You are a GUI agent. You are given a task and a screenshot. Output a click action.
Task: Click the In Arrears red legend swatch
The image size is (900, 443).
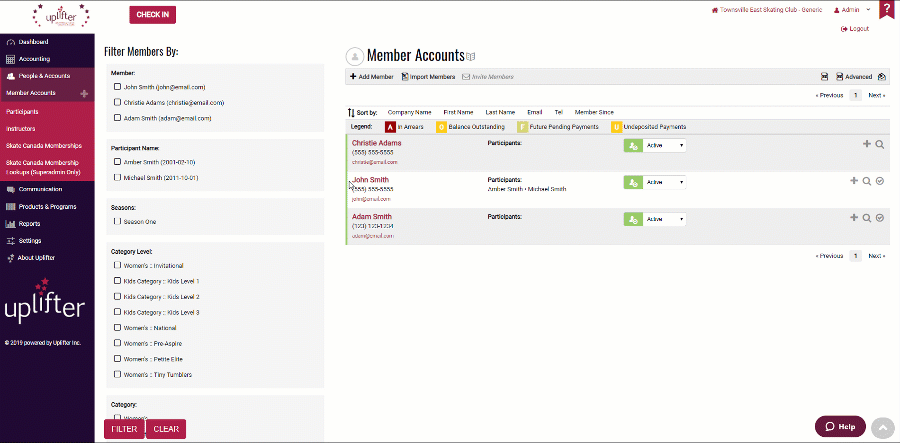pos(390,127)
